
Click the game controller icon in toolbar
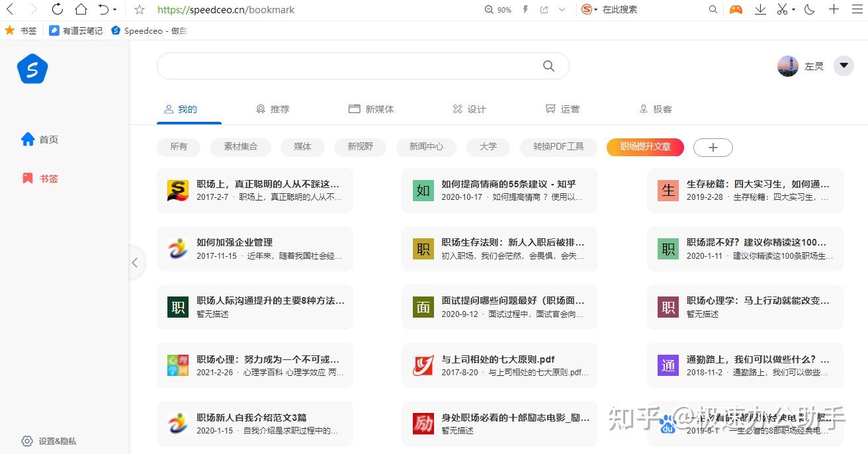pyautogui.click(x=736, y=9)
